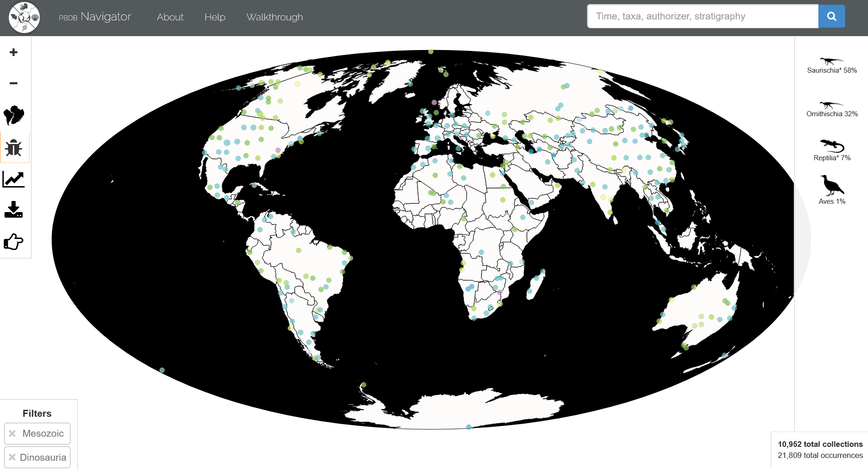Click the pointing hand examples icon

[x=13, y=242]
